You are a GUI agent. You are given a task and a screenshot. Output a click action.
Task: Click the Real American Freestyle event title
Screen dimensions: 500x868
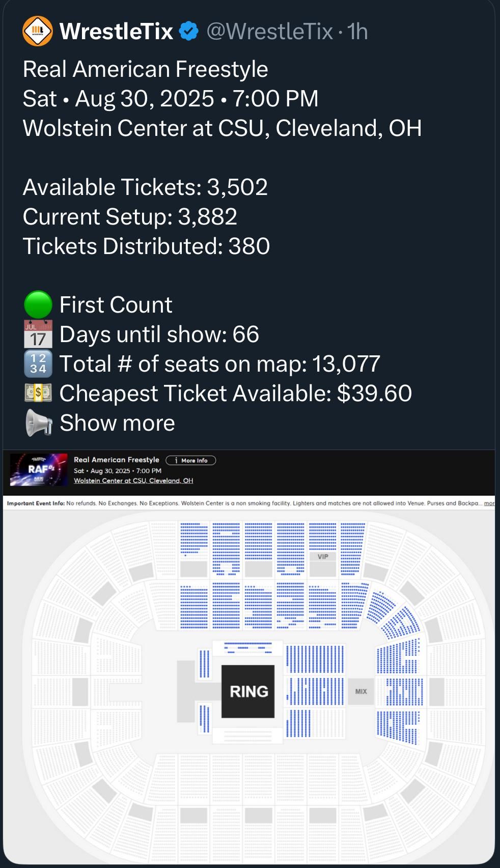coord(117,460)
